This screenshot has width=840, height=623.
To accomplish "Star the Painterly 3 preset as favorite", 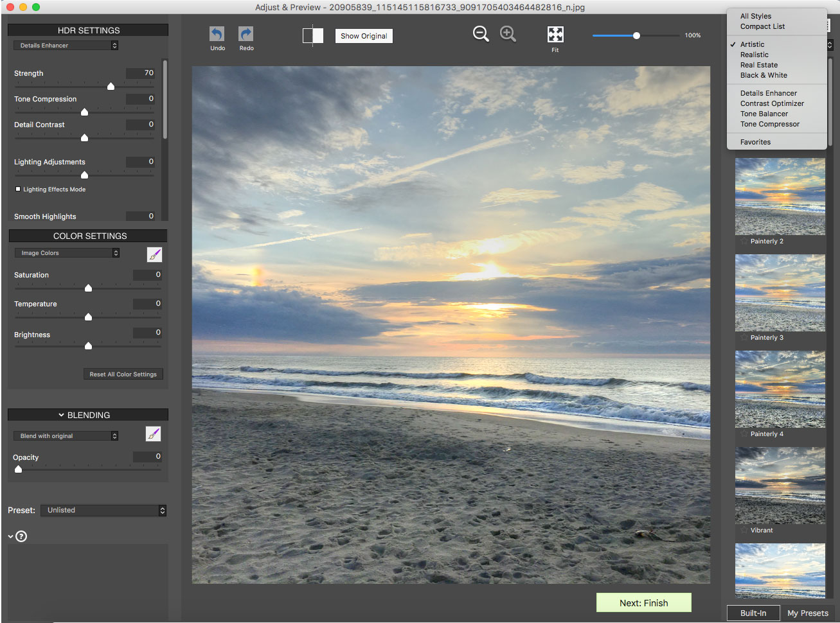I will pyautogui.click(x=744, y=338).
